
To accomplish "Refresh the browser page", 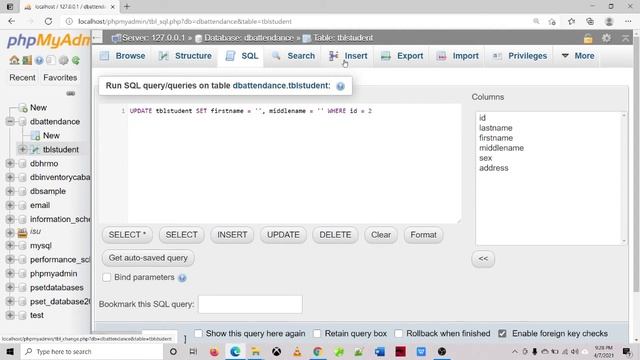I will pyautogui.click(x=48, y=21).
